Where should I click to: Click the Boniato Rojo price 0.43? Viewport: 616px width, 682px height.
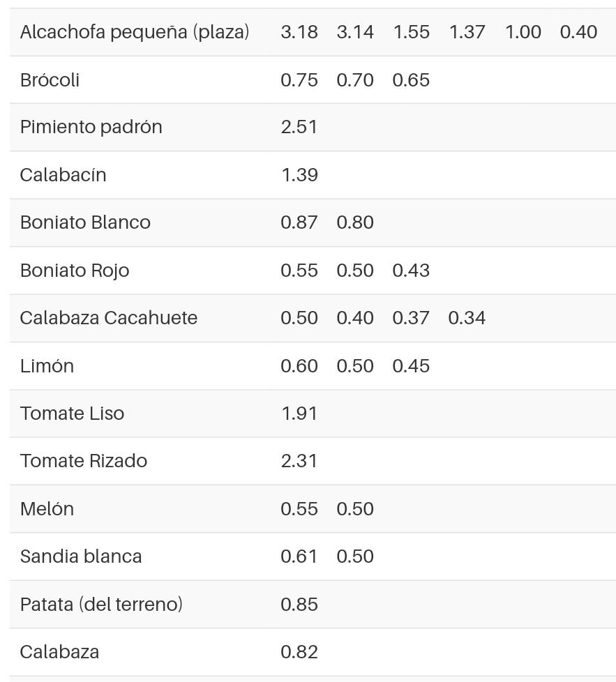point(411,271)
